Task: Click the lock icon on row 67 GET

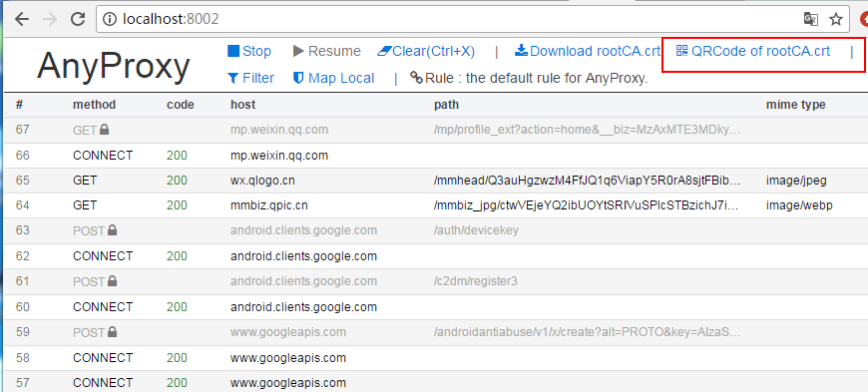Action: [104, 130]
